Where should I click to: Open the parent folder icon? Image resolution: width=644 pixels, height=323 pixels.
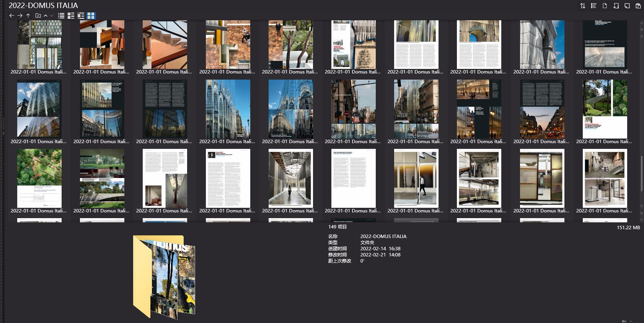[38, 16]
